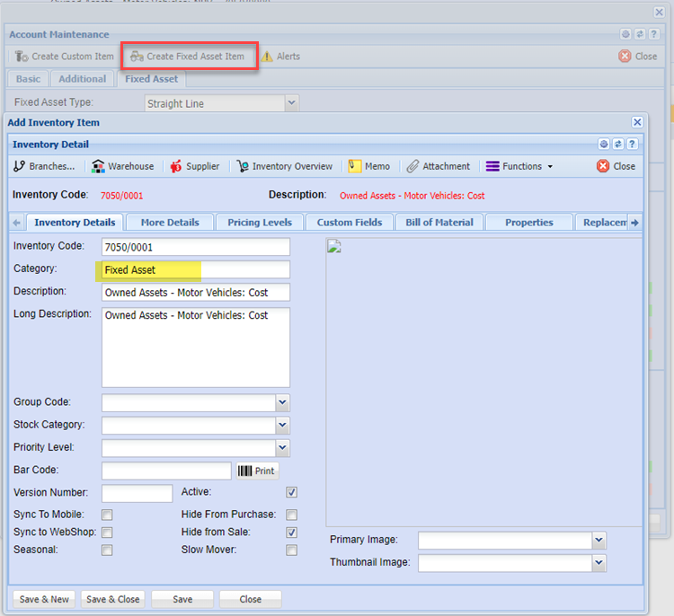Open the Attachment option
Screen dimensions: 674x616
(x=438, y=166)
